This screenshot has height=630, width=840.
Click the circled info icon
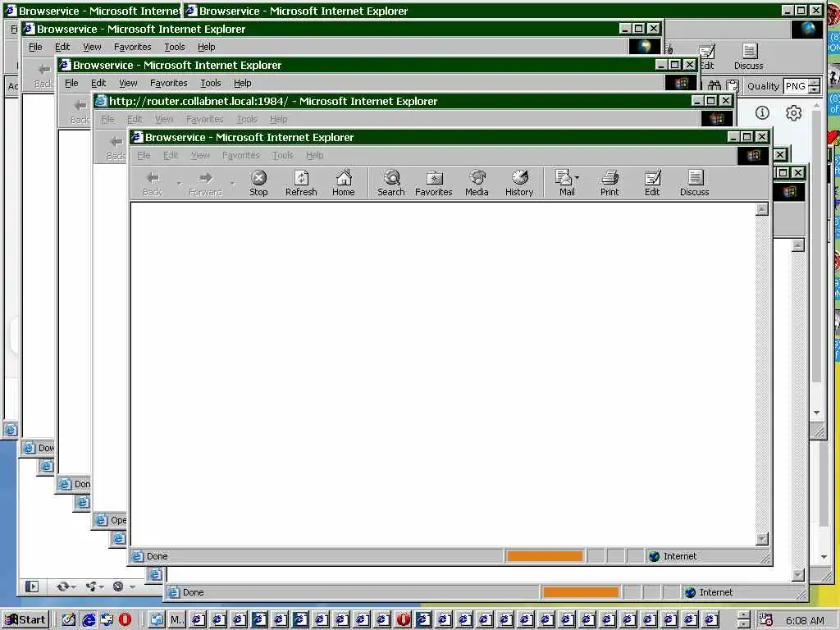[762, 112]
